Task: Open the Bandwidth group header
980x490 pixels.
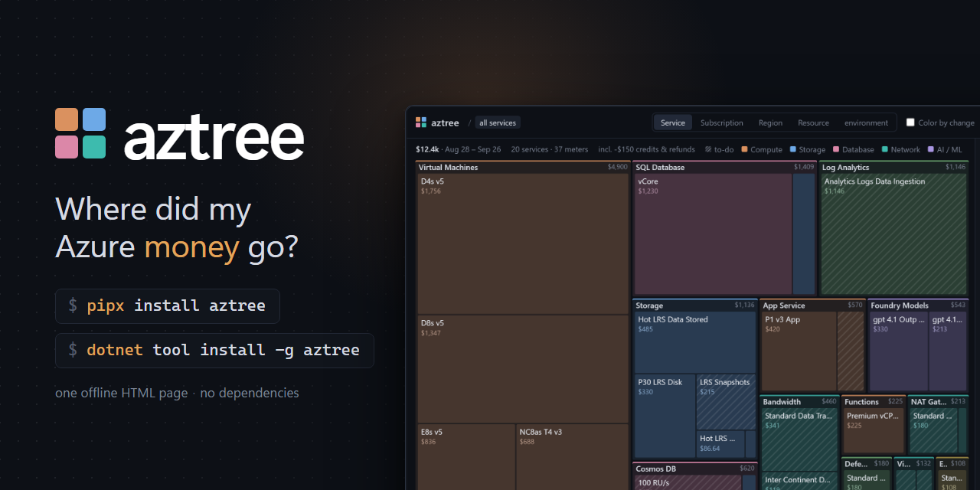Action: (x=799, y=401)
